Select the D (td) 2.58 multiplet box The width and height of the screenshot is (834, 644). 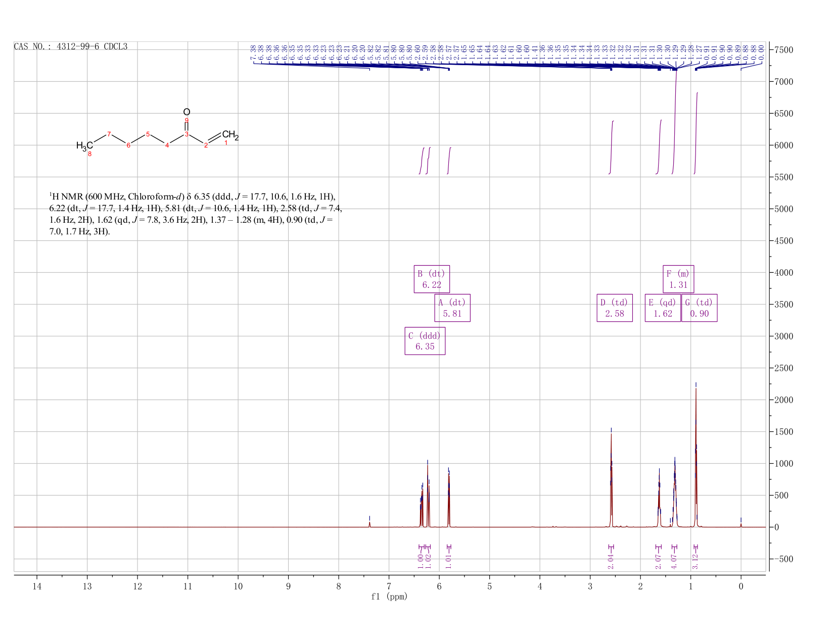click(x=615, y=308)
